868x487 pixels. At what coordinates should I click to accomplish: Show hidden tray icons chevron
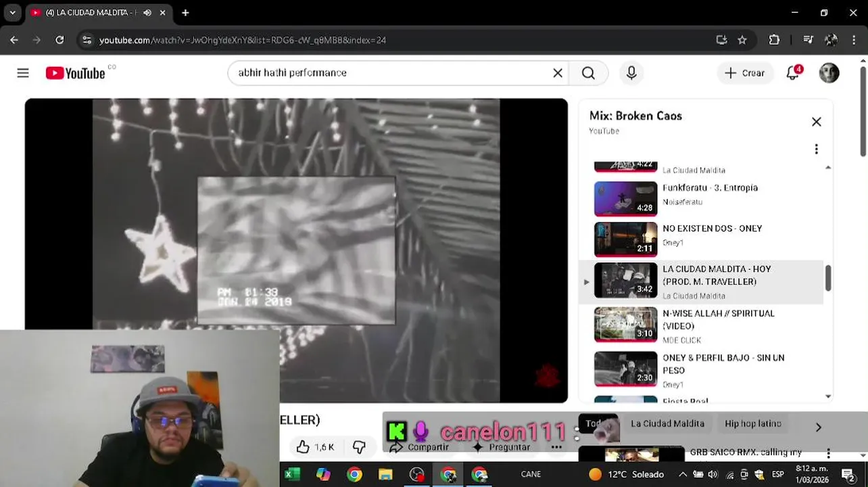pos(683,474)
